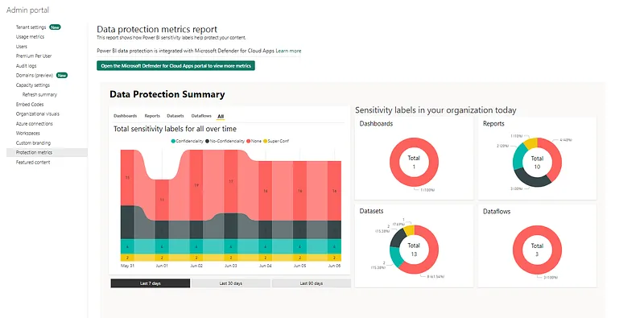
Task: Go to Workspaces
Action: (x=27, y=133)
